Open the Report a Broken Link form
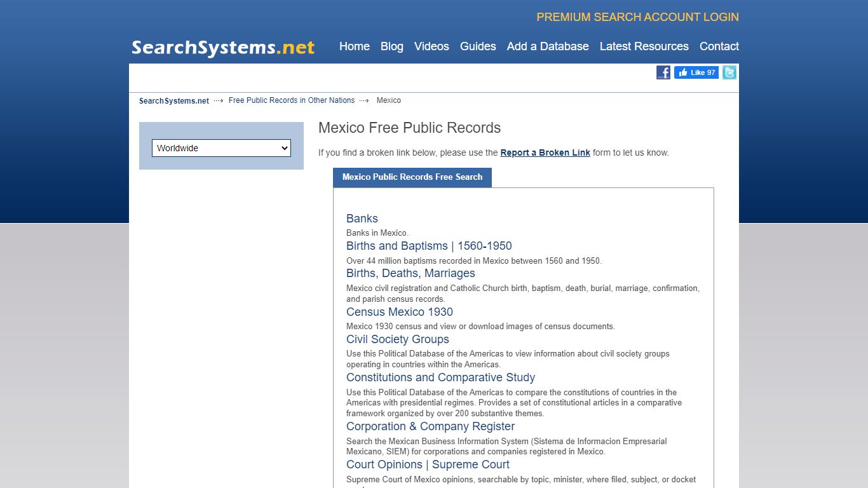The height and width of the screenshot is (488, 868). point(545,152)
